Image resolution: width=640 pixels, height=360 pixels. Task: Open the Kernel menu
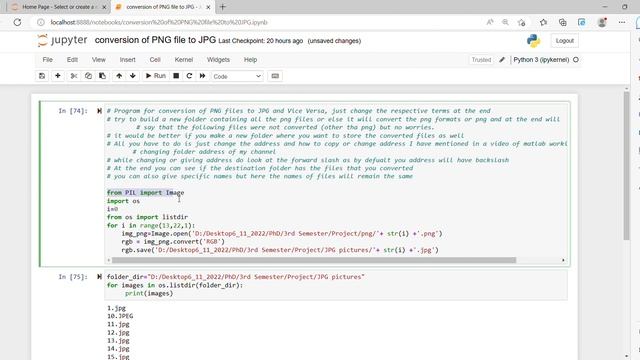coord(184,60)
